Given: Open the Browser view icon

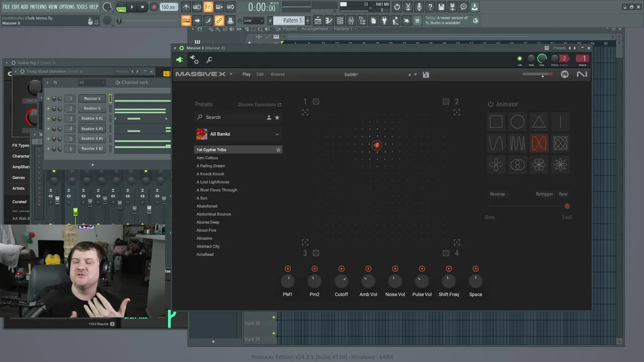Looking at the screenshot, I should [362, 21].
